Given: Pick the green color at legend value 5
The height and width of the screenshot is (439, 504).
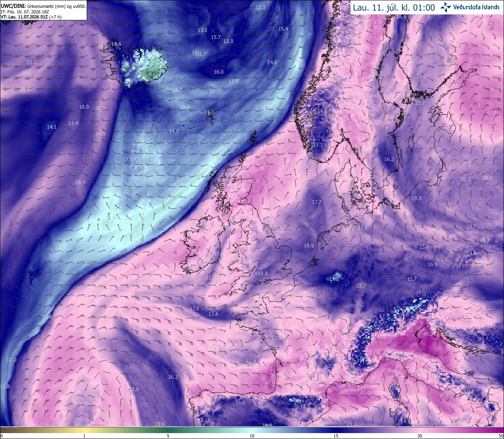Looking at the screenshot, I should [168, 429].
